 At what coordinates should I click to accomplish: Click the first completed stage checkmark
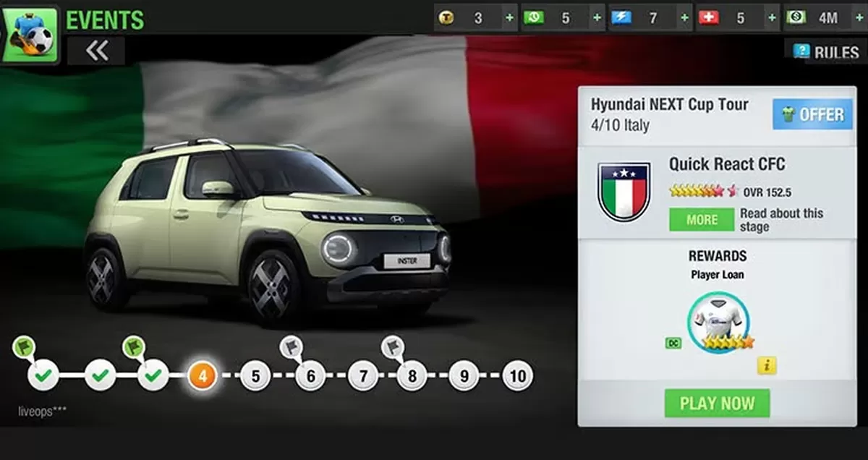coord(43,375)
